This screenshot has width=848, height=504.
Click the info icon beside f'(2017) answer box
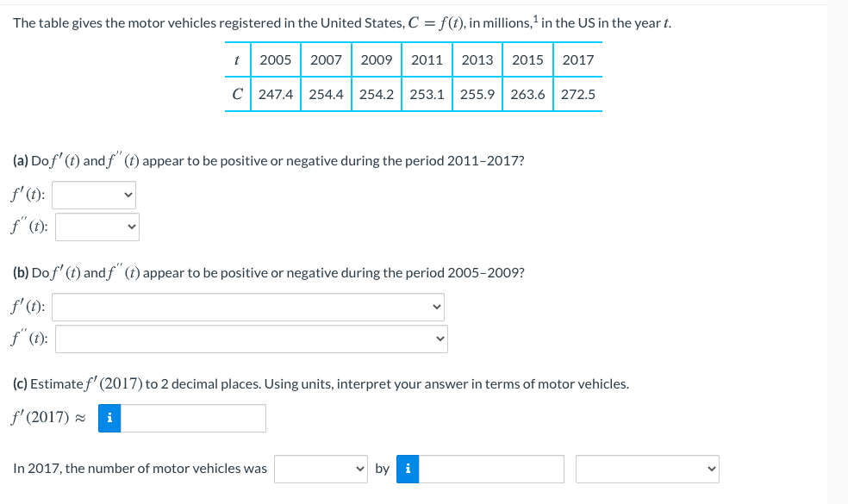pyautogui.click(x=109, y=418)
